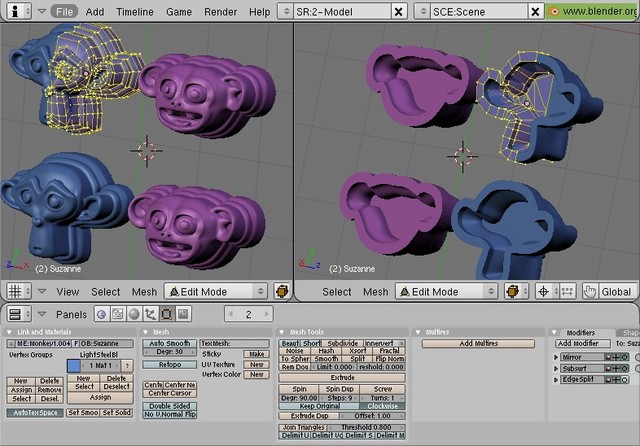Toggle Retopo option
Viewport: 640px width, 446px height.
170,364
